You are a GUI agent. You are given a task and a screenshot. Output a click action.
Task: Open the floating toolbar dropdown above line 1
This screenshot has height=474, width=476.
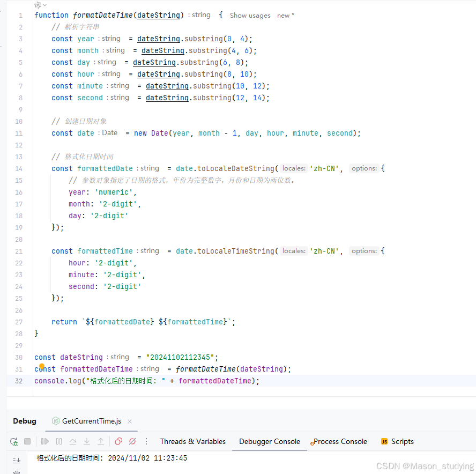[40, 5]
